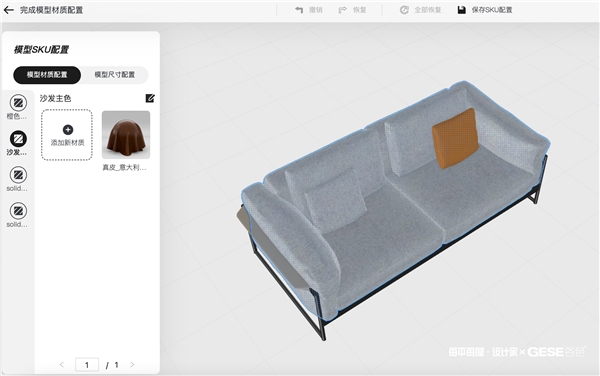This screenshot has width=600, height=376.
Task: Click the 添加新材质 box
Action: pos(67,135)
